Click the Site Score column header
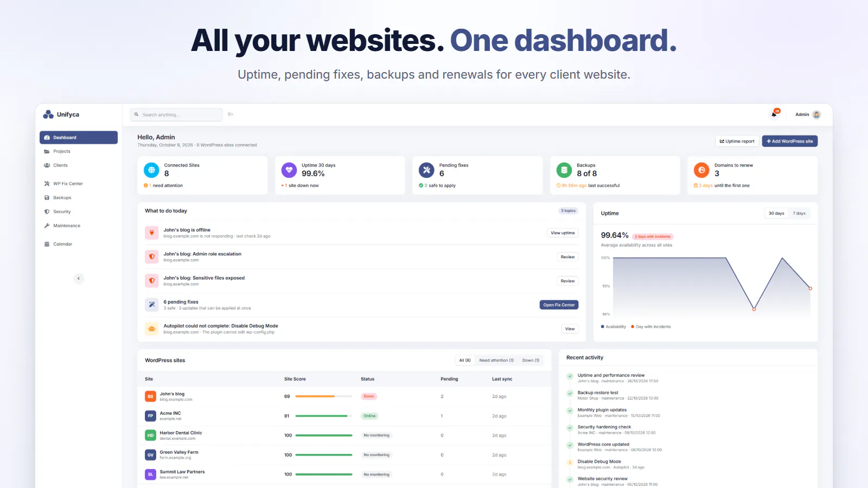Screen dimensions: 868x488 (x=295, y=379)
